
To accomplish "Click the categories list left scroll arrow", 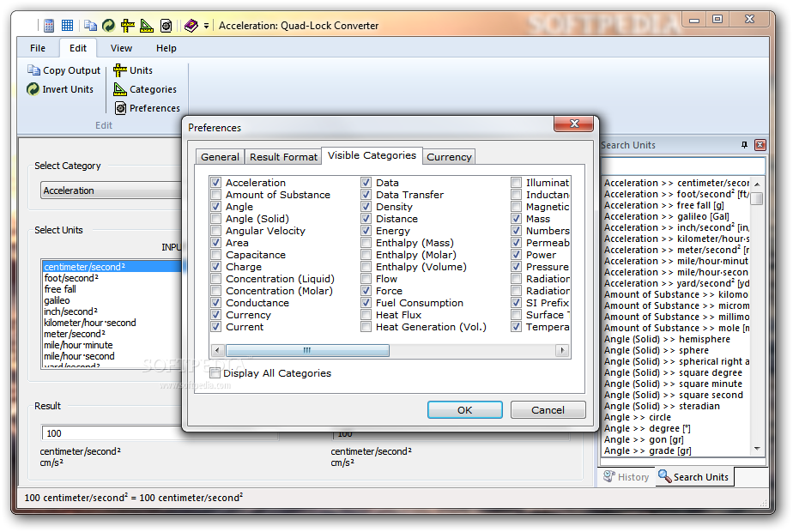I will tap(217, 350).
